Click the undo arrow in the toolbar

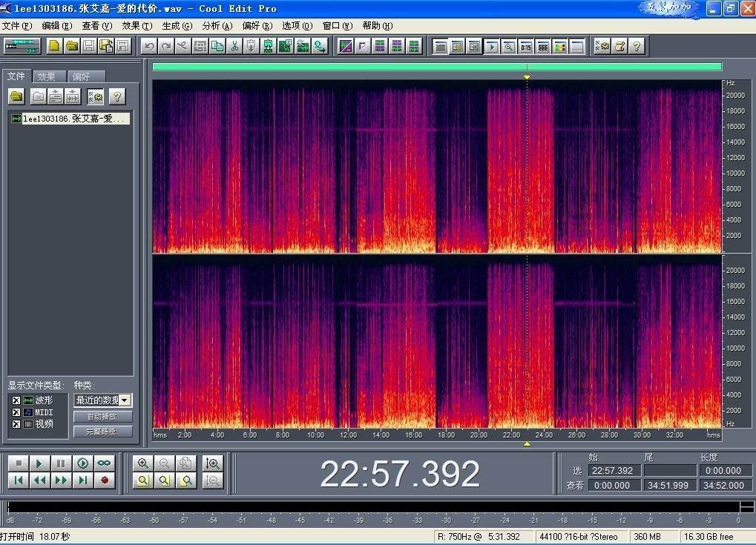click(x=149, y=46)
